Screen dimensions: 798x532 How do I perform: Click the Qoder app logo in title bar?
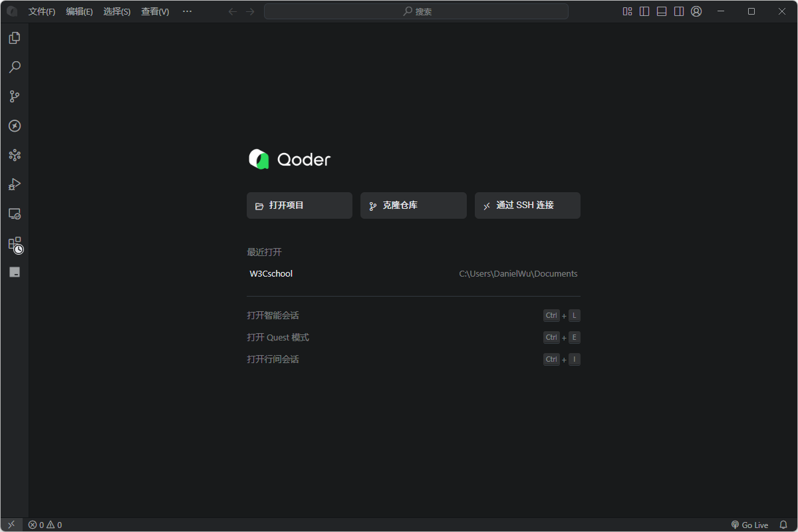[12, 11]
